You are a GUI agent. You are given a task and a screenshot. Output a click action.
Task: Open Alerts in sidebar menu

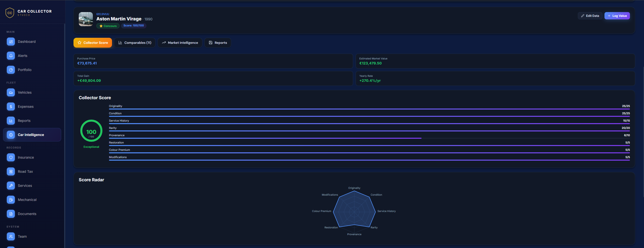point(32,56)
